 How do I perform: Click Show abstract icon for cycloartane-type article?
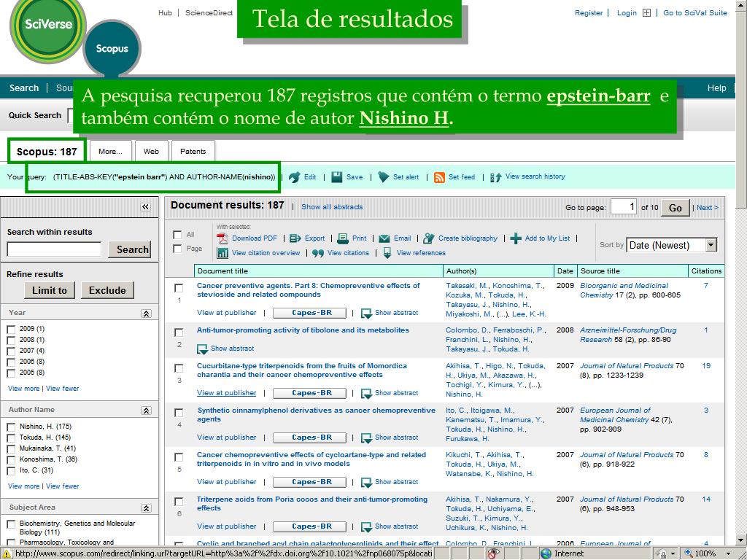[x=366, y=483]
